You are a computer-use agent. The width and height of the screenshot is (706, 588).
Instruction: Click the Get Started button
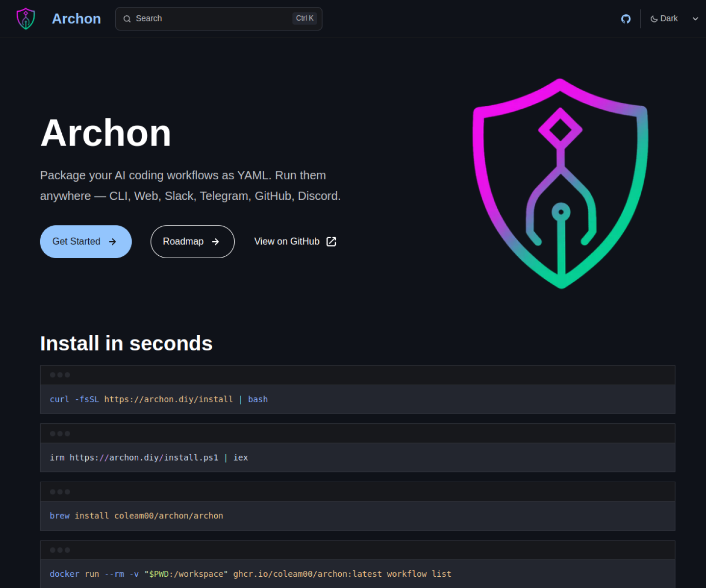point(86,242)
